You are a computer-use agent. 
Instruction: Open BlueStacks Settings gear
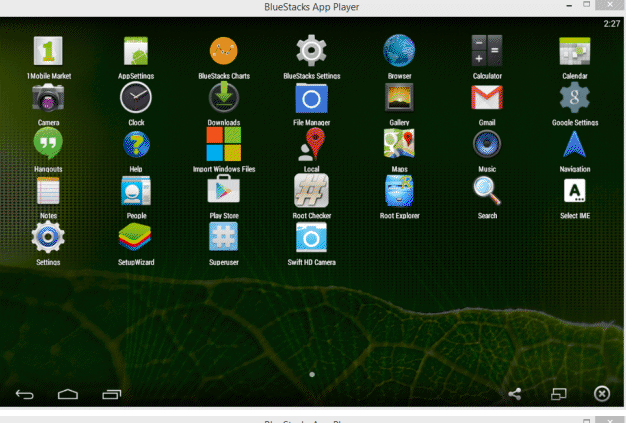(x=311, y=51)
